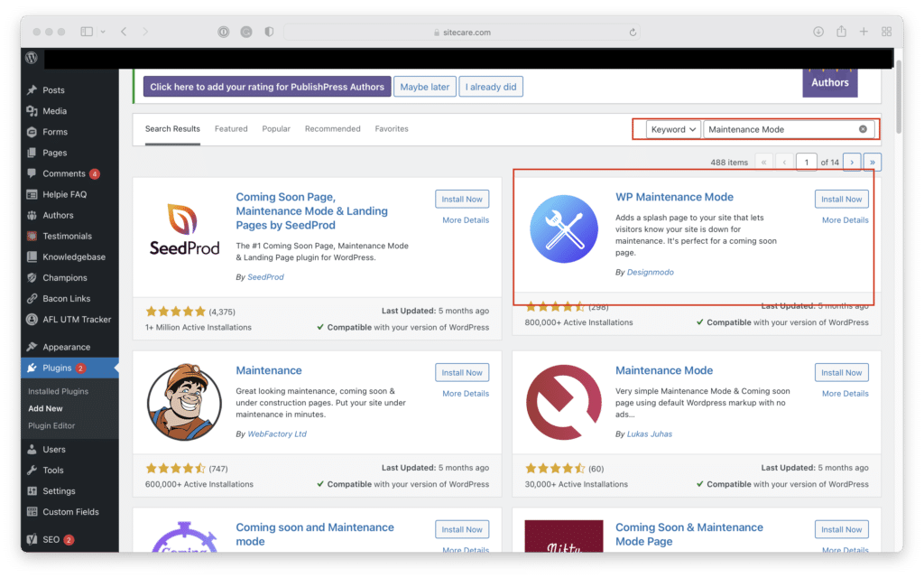The height and width of the screenshot is (578, 924).
Task: Go to next page of results
Action: [x=852, y=162]
